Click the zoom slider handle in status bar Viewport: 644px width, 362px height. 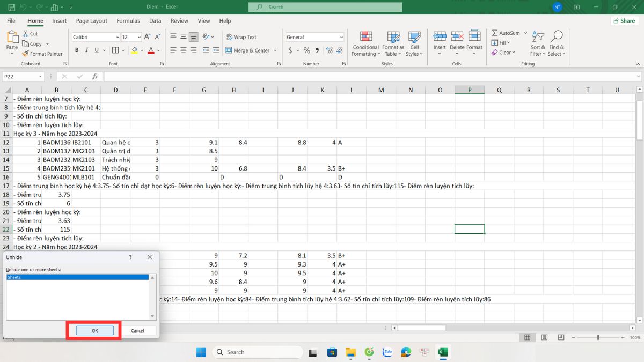[x=598, y=337]
